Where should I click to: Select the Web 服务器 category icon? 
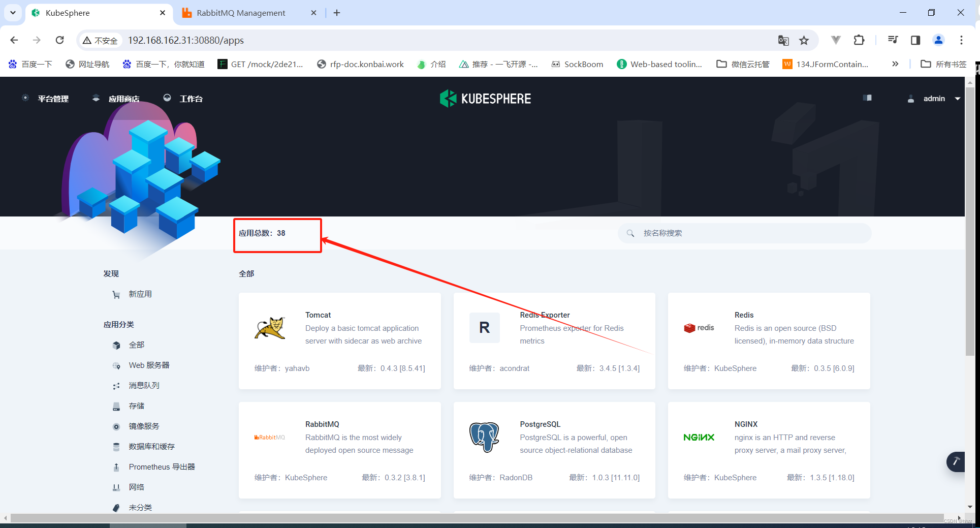click(116, 365)
